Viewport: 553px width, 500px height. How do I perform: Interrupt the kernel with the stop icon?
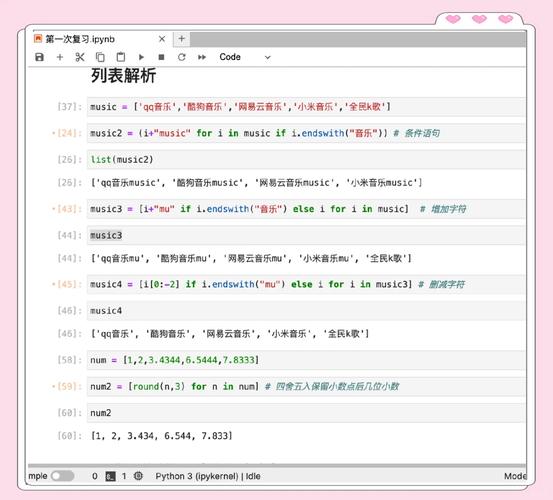click(161, 57)
